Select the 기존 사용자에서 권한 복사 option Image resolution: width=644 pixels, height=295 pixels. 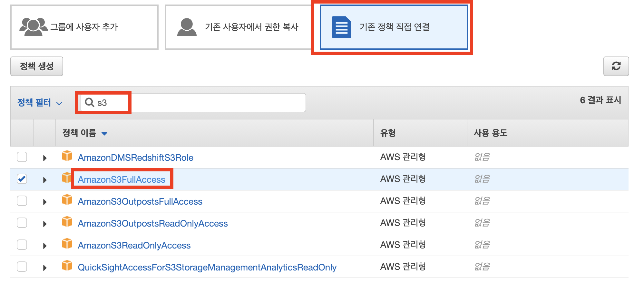tap(239, 27)
